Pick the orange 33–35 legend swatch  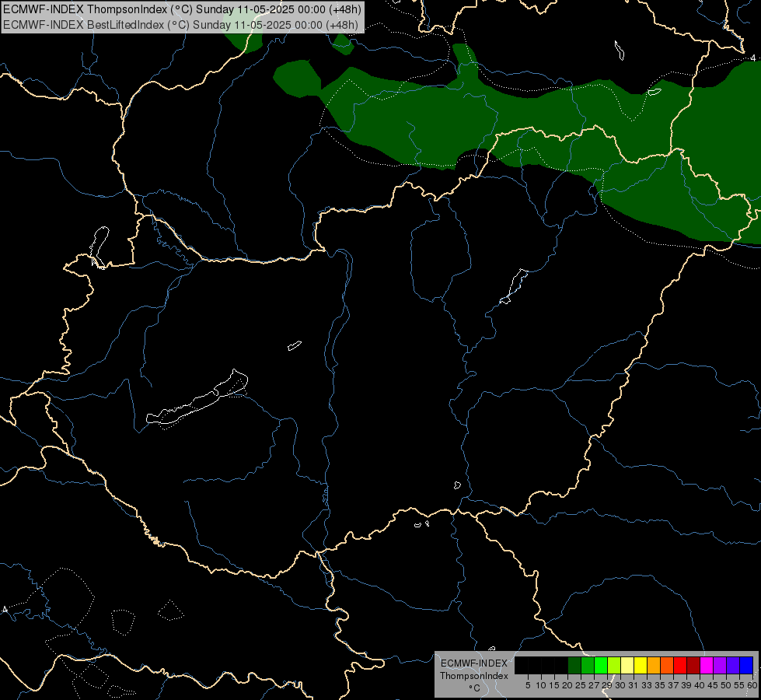pyautogui.click(x=653, y=665)
